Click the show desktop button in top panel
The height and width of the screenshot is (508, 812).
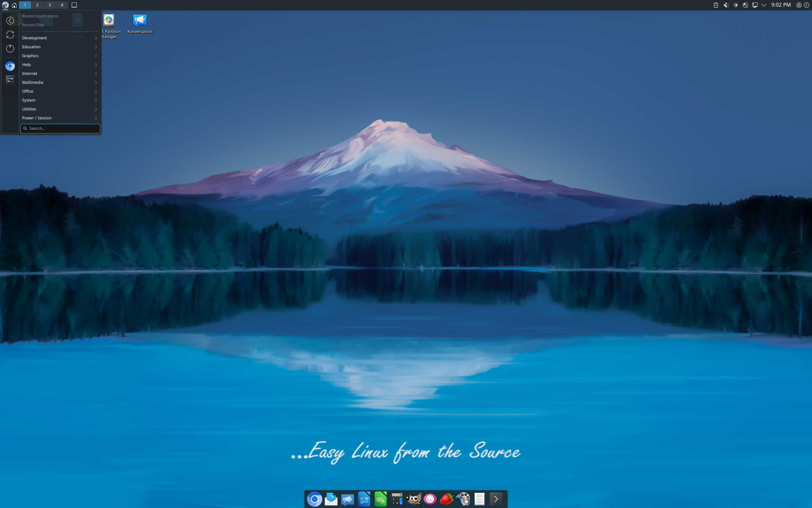pos(74,5)
